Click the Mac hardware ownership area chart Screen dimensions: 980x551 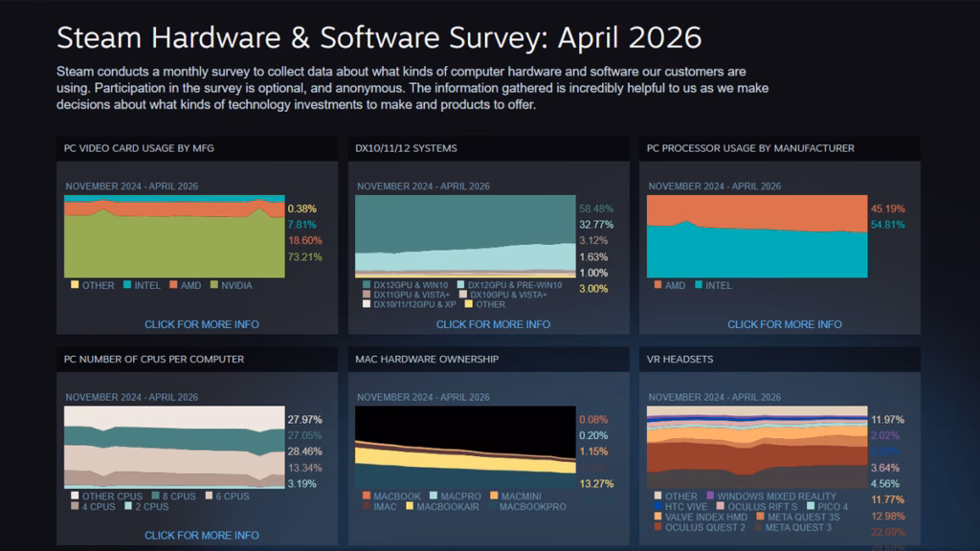(466, 448)
